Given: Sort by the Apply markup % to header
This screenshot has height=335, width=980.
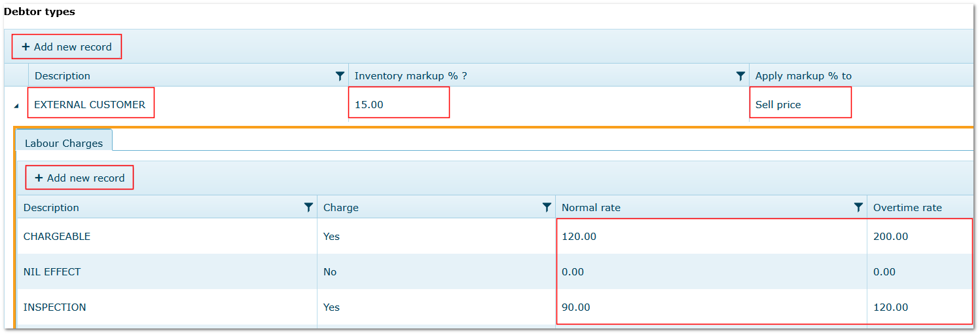Looking at the screenshot, I should tap(803, 76).
